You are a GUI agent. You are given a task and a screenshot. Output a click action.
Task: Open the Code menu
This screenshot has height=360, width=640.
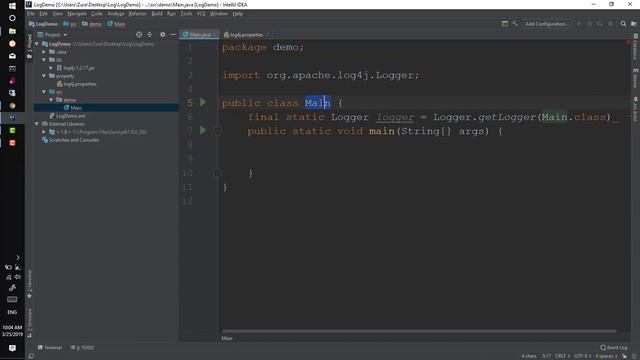point(97,14)
